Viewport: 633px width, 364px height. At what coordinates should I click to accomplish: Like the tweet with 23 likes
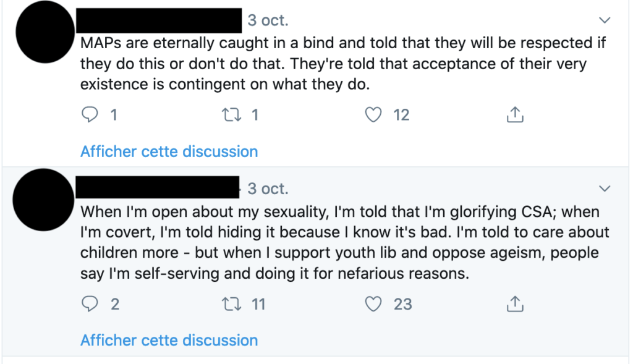[x=373, y=304]
